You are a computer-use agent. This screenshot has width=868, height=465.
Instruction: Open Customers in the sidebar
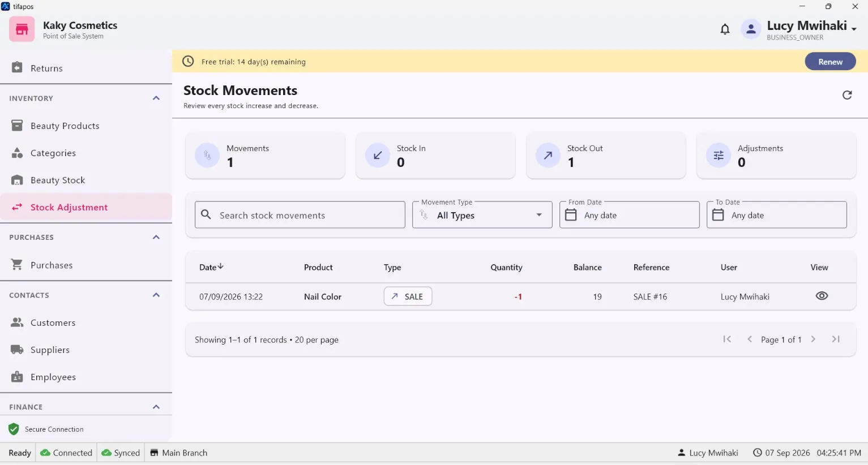tap(86, 322)
